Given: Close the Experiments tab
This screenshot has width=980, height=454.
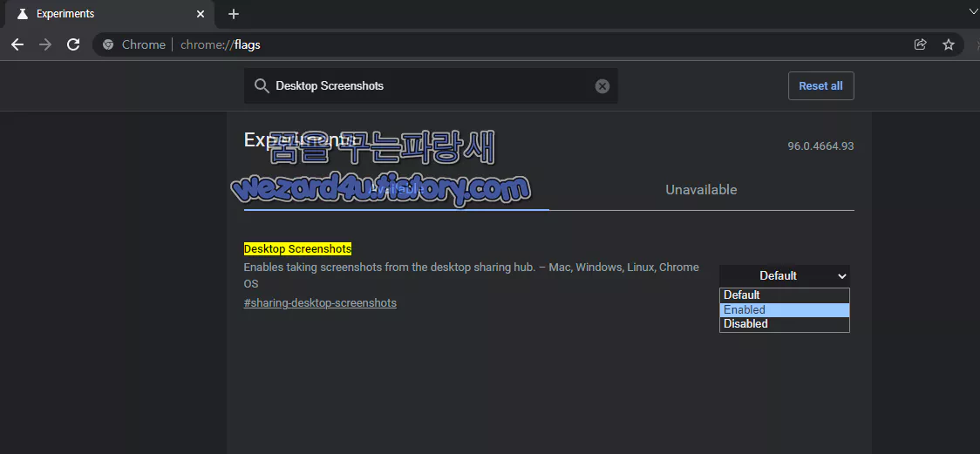Looking at the screenshot, I should (x=201, y=14).
